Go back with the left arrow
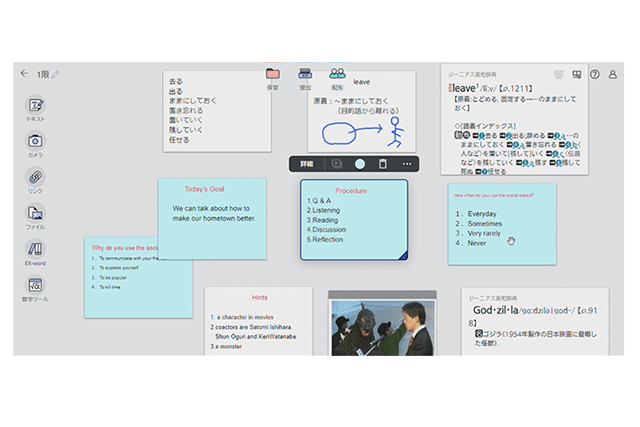The height and width of the screenshot is (427, 640). pos(25,73)
